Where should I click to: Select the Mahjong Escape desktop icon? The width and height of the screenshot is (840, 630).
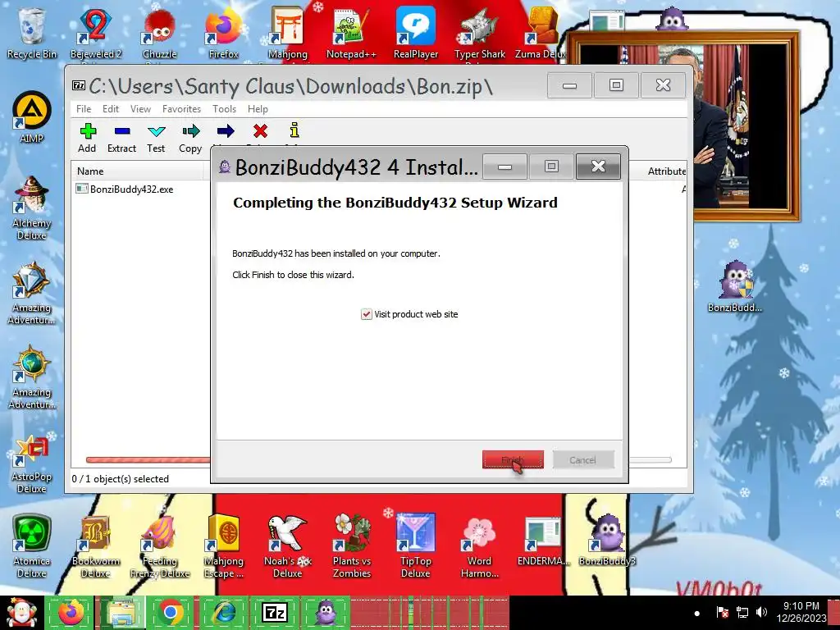[223, 546]
